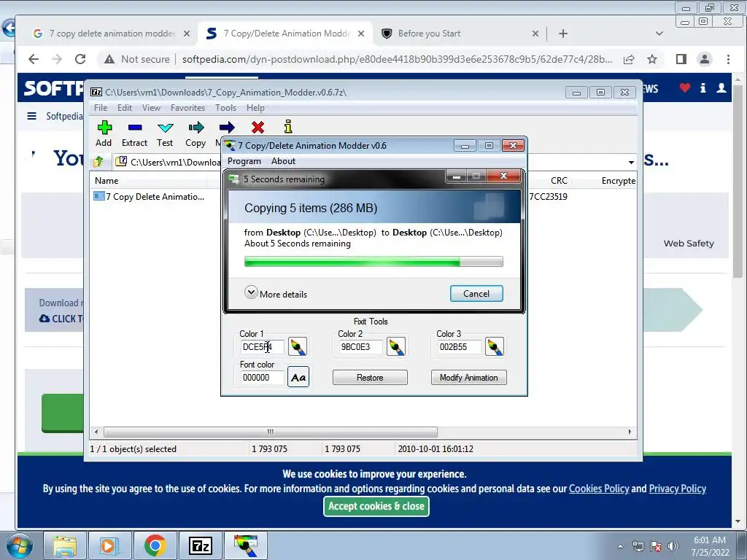Open the Edit menu in 7-Zip
Viewport: 747px width, 560px height.
[124, 108]
